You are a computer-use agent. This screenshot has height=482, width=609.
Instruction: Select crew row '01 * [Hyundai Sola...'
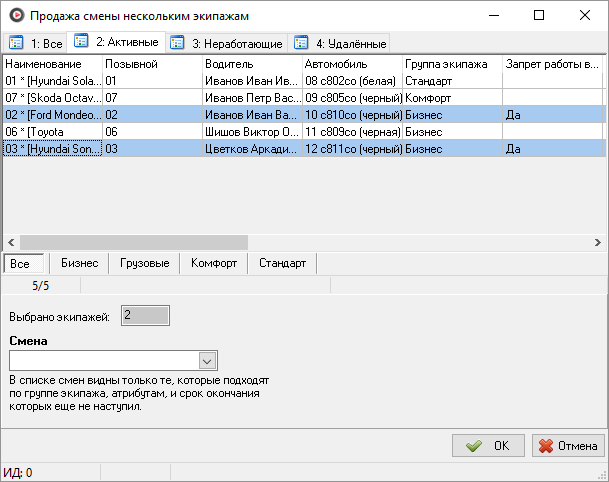point(52,80)
